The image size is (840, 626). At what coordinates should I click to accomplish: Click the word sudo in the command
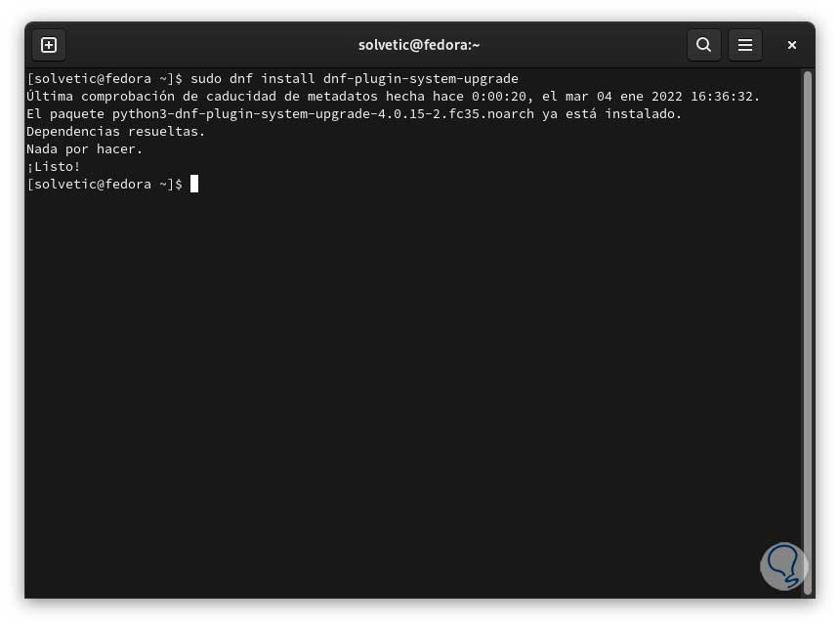click(206, 78)
